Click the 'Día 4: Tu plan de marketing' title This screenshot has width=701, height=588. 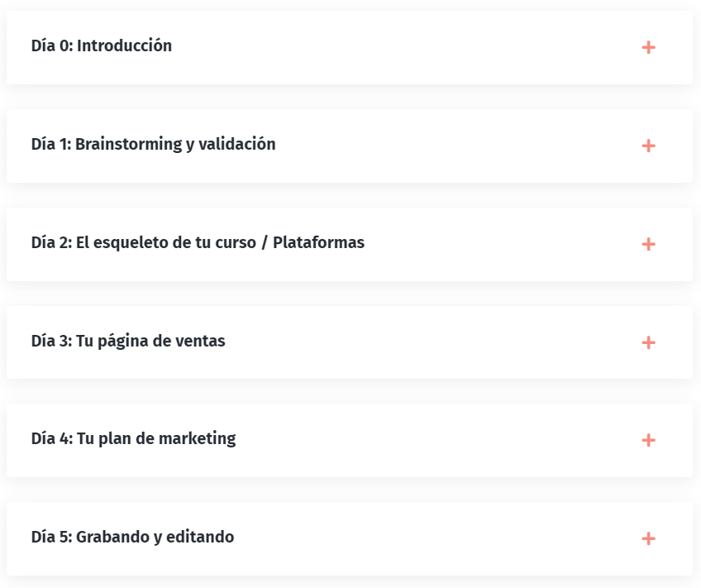(x=133, y=439)
